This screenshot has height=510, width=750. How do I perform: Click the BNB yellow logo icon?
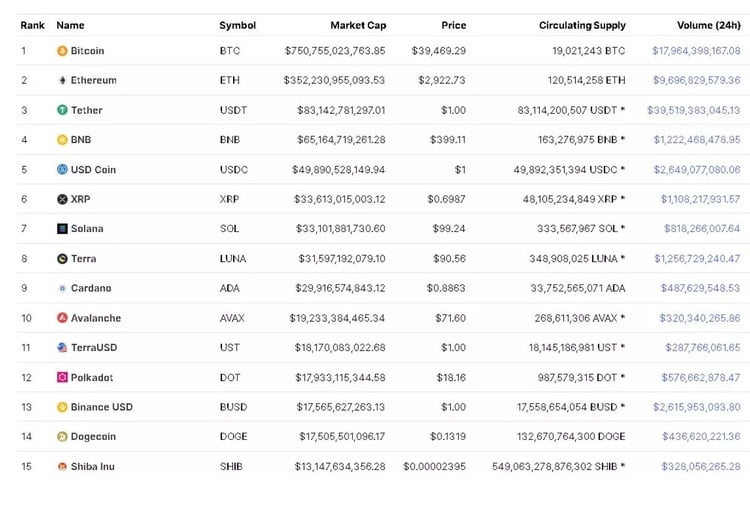(62, 140)
